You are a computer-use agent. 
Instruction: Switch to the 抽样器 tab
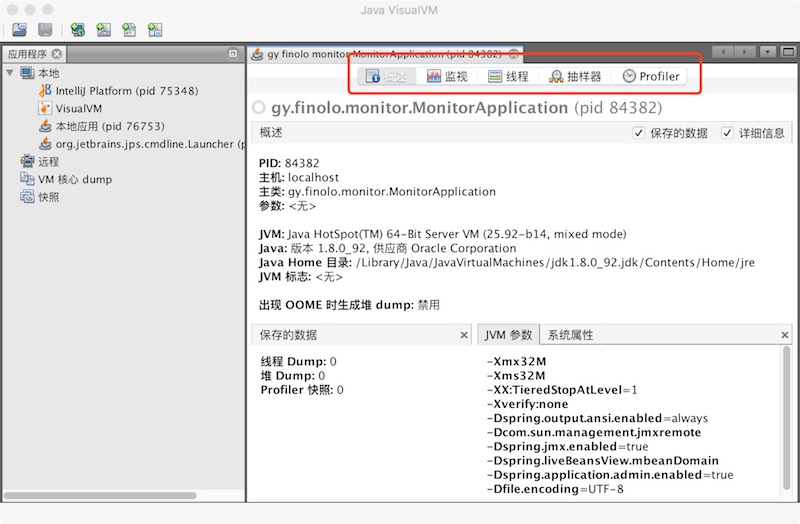click(575, 77)
